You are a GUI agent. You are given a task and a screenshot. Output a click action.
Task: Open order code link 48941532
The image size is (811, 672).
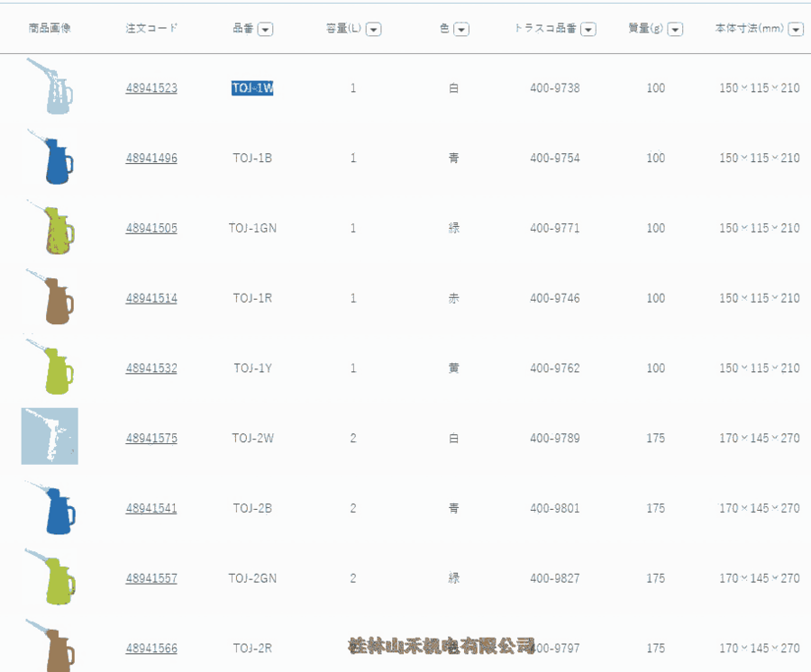pos(151,368)
